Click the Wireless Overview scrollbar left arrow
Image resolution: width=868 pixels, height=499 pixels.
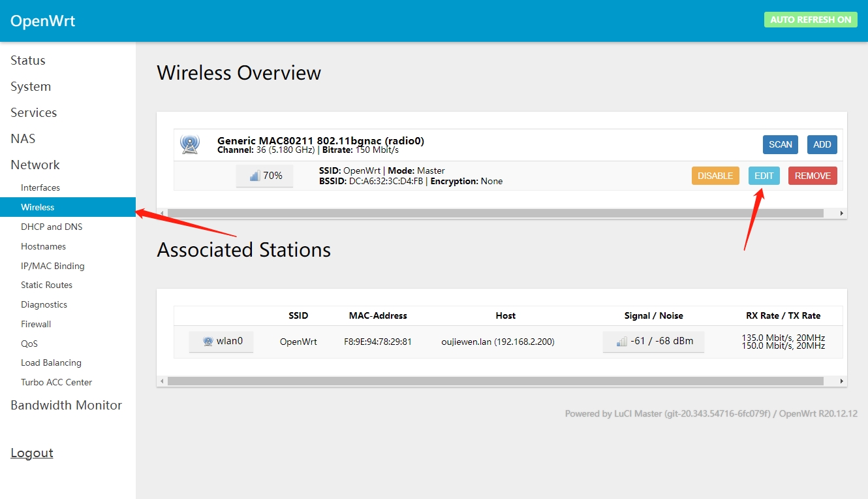pos(162,214)
